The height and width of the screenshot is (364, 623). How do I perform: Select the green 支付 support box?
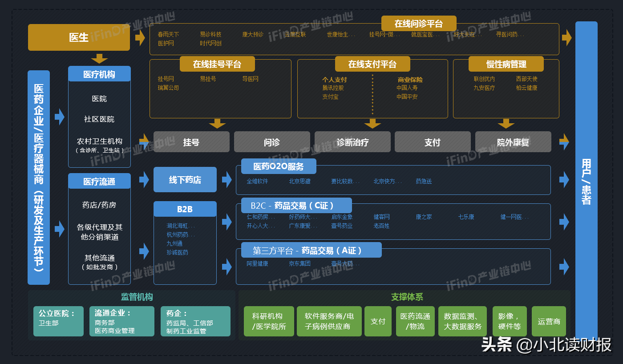[x=378, y=321]
